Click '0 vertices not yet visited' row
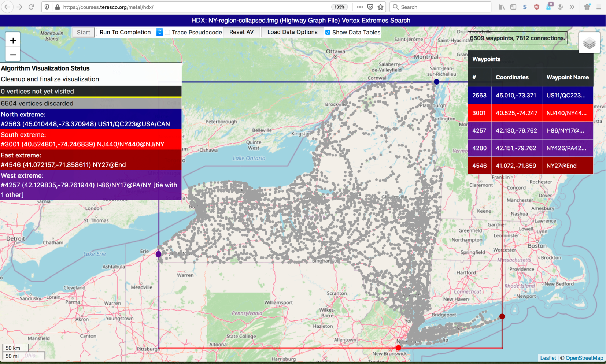The width and height of the screenshot is (606, 364). [x=91, y=91]
